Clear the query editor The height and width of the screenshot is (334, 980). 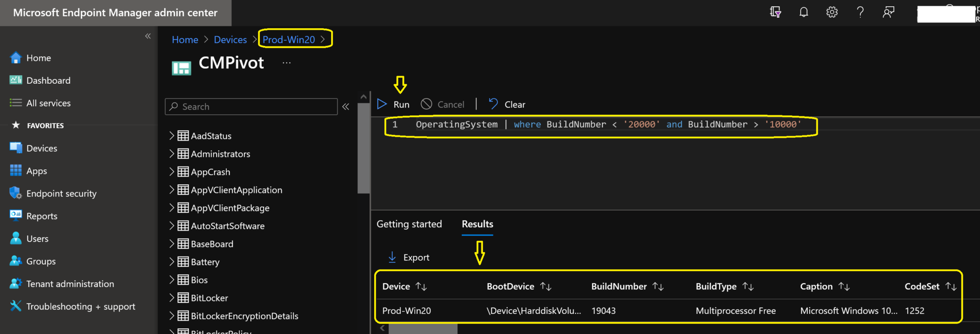507,104
